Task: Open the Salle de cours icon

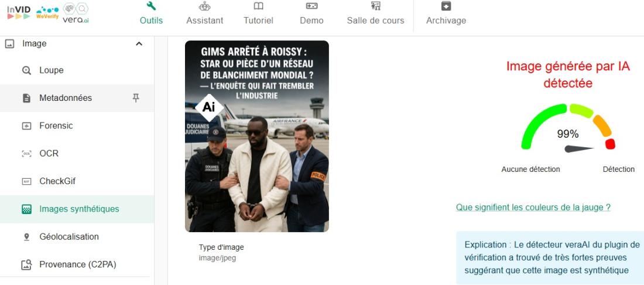Action: click(375, 6)
